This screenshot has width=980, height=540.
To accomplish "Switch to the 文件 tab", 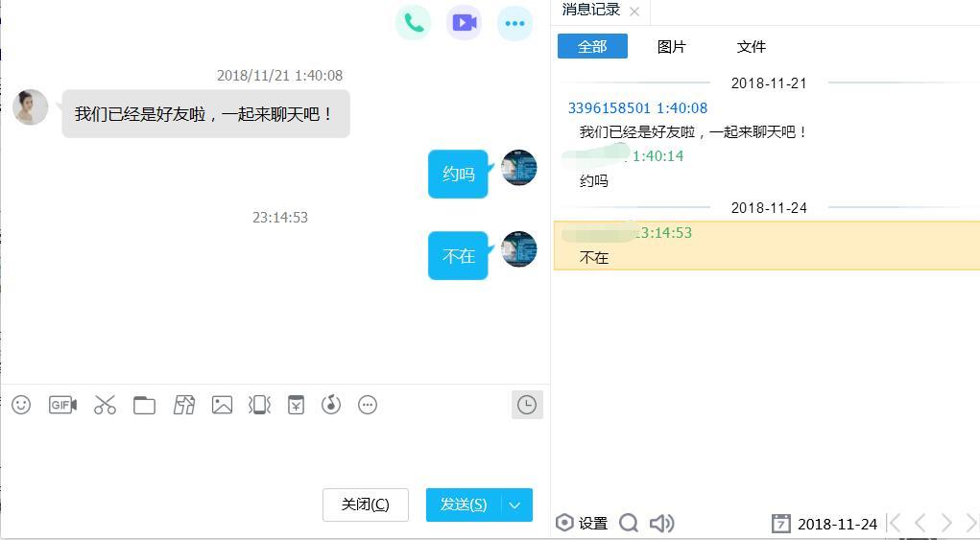I will [752, 47].
